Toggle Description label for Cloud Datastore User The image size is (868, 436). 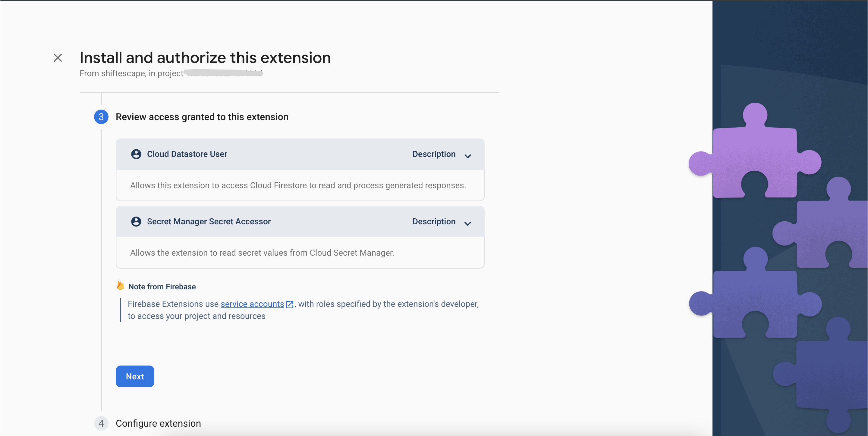pyautogui.click(x=434, y=154)
